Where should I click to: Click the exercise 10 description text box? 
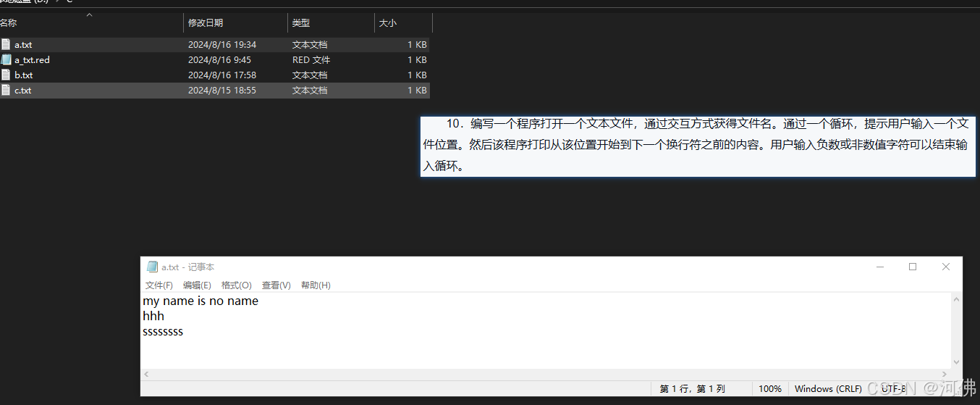[x=698, y=146]
